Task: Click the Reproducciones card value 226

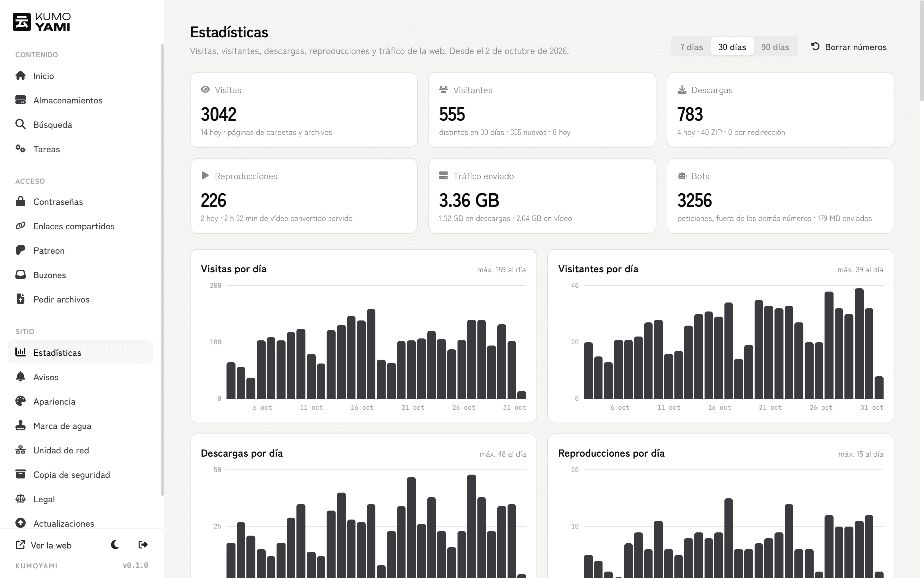Action: [213, 200]
